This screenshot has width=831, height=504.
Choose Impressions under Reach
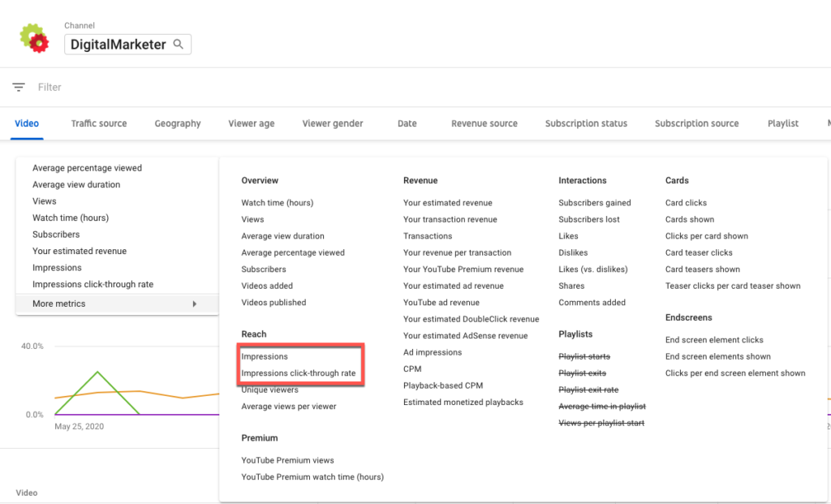[x=265, y=356]
